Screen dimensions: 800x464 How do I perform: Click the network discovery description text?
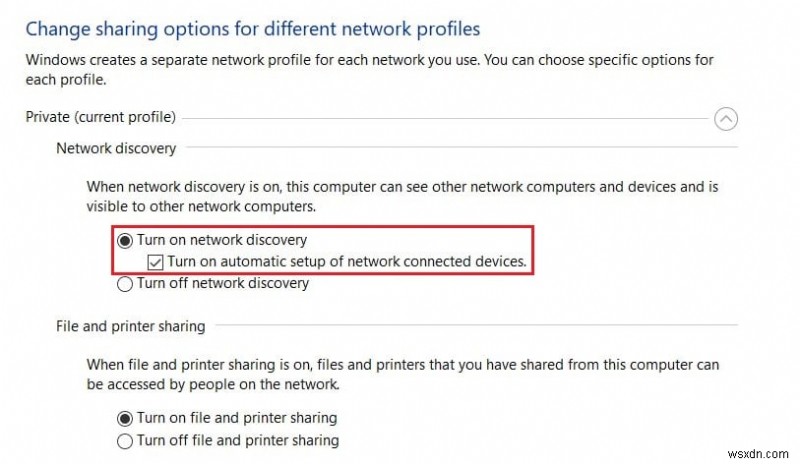(400, 196)
